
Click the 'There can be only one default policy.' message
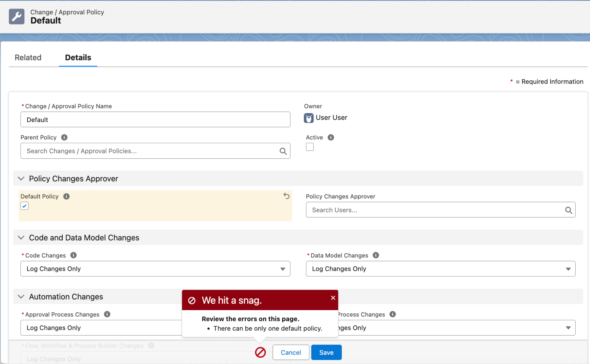pos(268,329)
